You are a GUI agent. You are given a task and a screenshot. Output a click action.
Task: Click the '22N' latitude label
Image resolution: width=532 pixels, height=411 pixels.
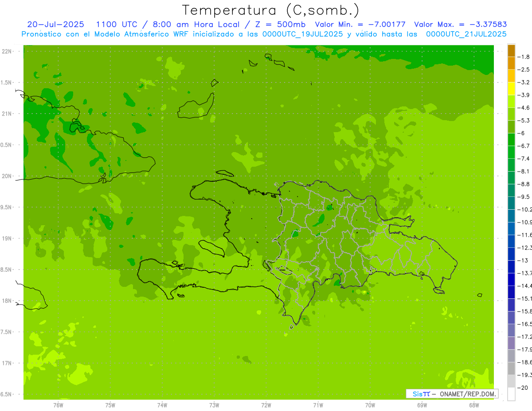(7, 51)
